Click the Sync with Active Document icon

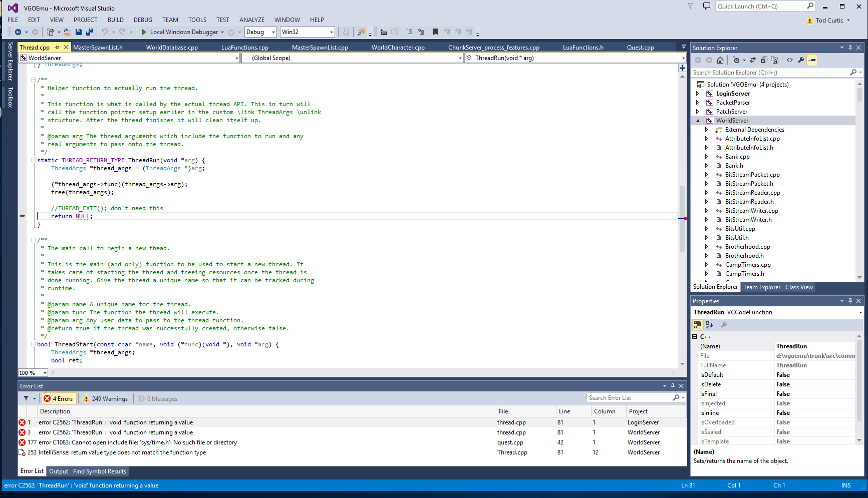pyautogui.click(x=752, y=60)
